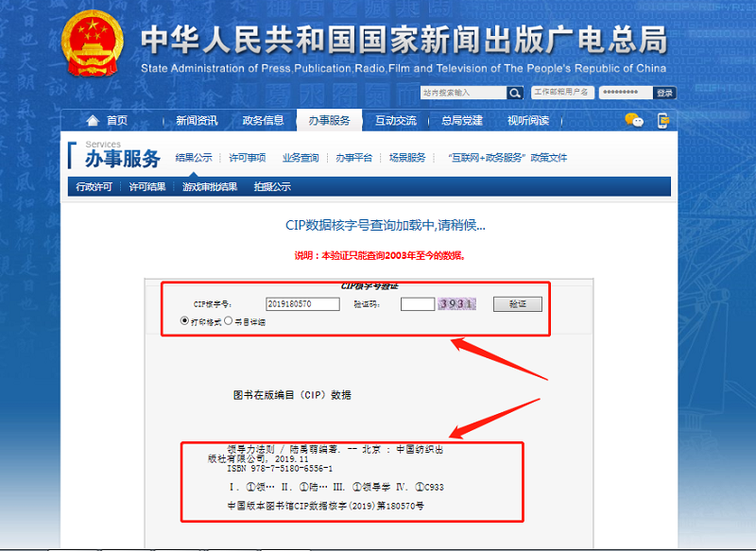The width and height of the screenshot is (756, 551).
Task: Select the 打印格式 radio button
Action: coord(184,320)
